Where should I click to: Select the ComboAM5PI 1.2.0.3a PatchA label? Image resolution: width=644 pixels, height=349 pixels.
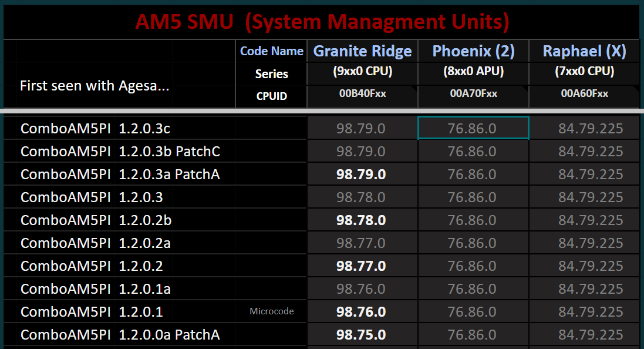(x=120, y=174)
